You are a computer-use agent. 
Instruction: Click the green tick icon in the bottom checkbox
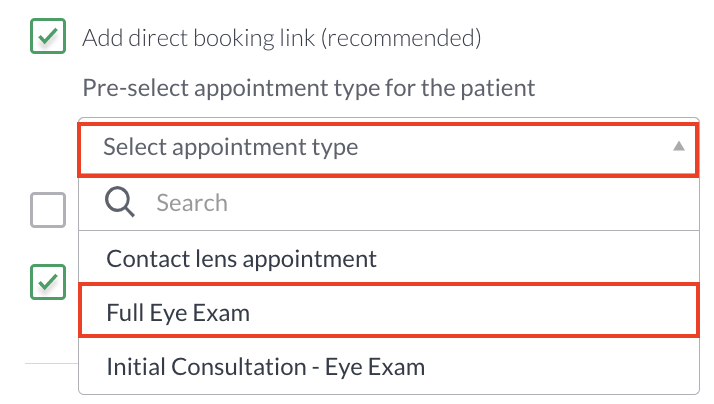tap(48, 282)
